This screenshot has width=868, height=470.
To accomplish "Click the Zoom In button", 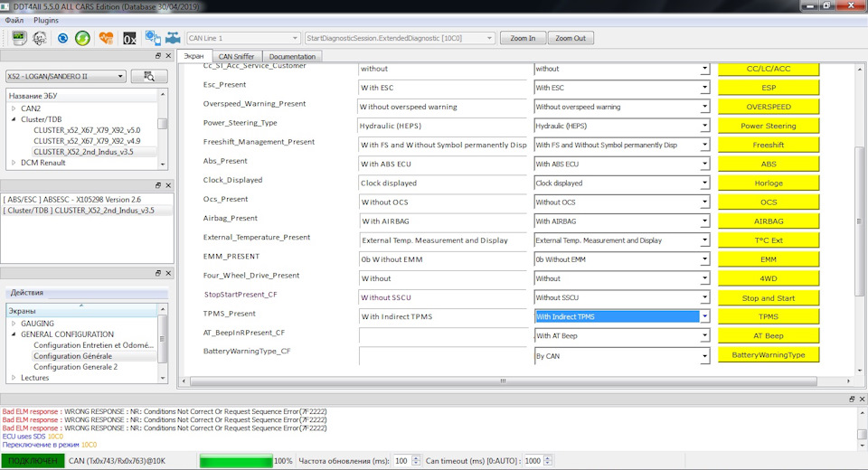I will coord(523,38).
